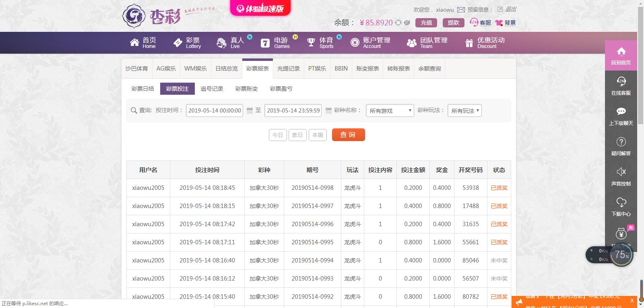Switch to the 余额查询 tab
Viewport: 644px width, 308px height.
pyautogui.click(x=429, y=69)
